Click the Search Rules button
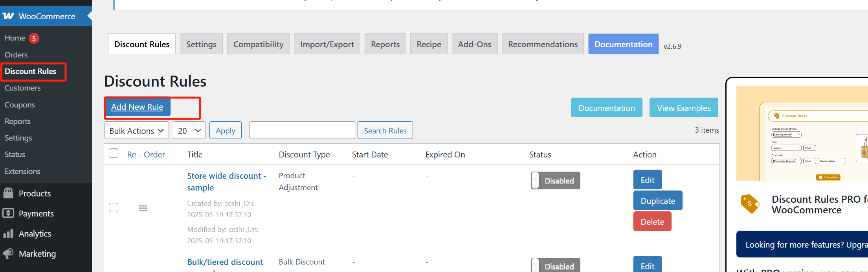This screenshot has width=868, height=272. click(x=385, y=130)
